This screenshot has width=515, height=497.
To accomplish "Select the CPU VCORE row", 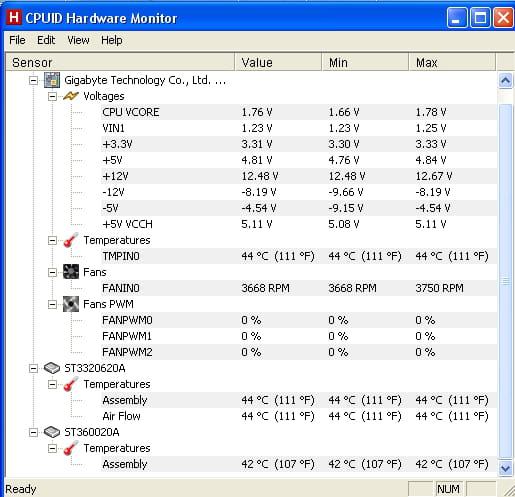I will (x=299, y=112).
